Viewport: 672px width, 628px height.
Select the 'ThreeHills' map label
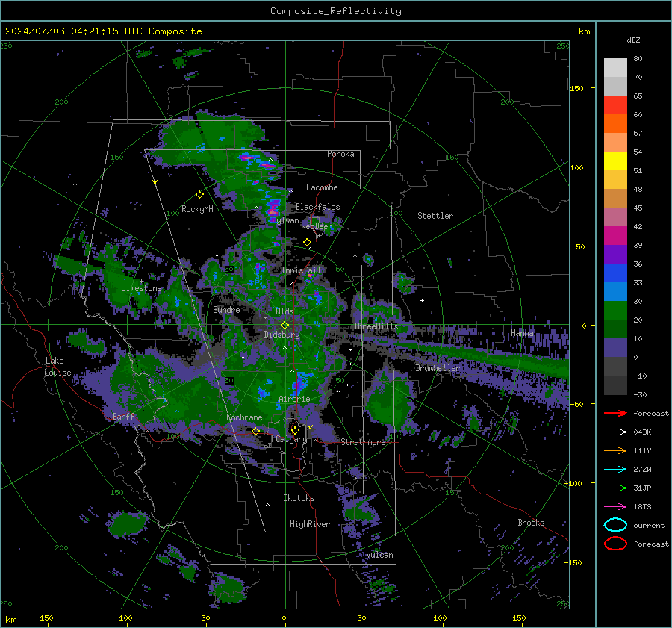376,326
